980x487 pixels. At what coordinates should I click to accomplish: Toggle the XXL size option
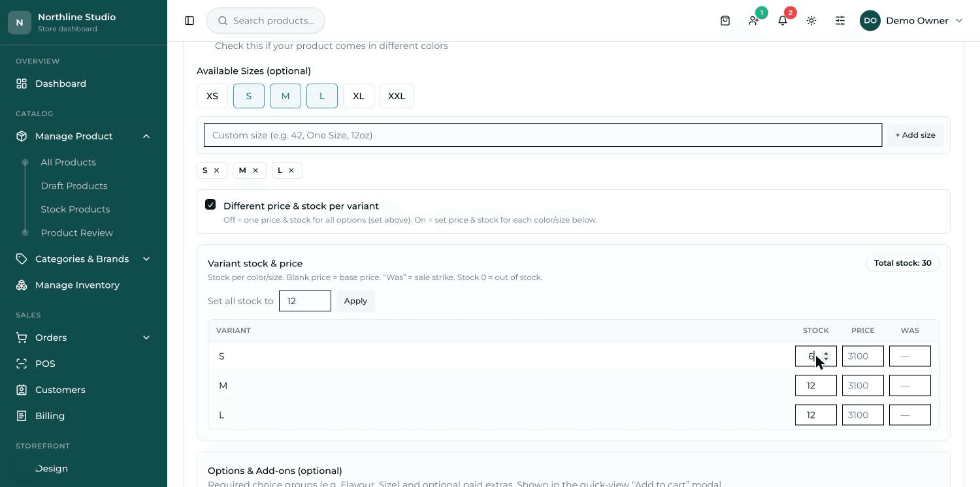(397, 96)
